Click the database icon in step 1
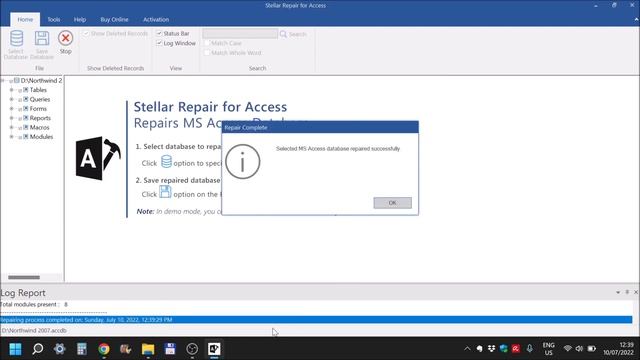 click(x=166, y=162)
